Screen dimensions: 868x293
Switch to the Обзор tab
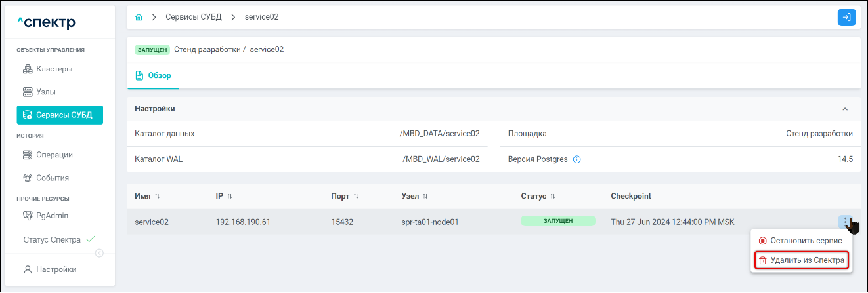(x=154, y=76)
